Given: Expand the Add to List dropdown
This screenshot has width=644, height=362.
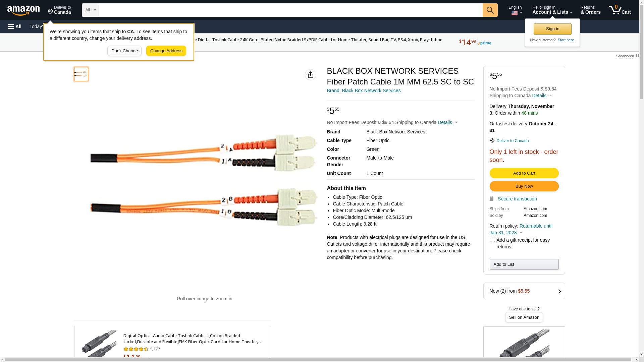Looking at the screenshot, I should (x=524, y=264).
